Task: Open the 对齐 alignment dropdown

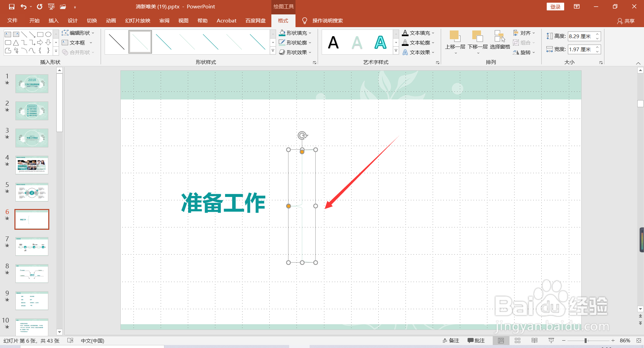Action: point(524,32)
